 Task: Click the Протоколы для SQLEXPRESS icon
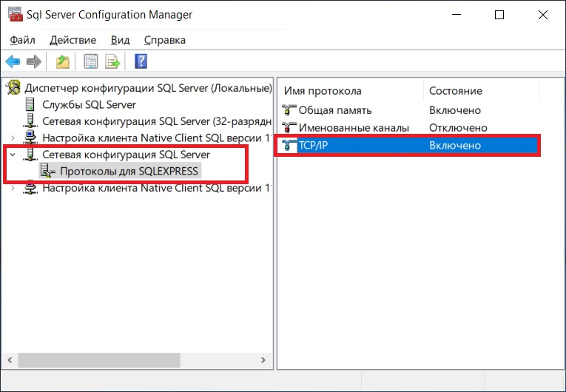(x=47, y=171)
